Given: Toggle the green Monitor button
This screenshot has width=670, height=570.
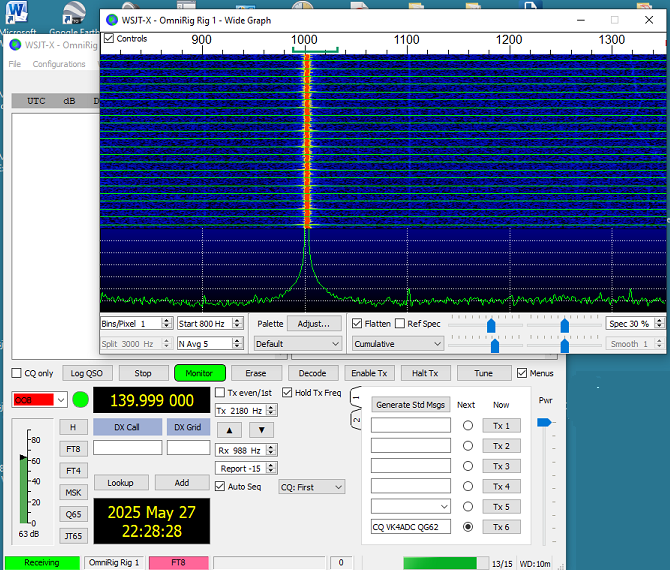Looking at the screenshot, I should (199, 373).
